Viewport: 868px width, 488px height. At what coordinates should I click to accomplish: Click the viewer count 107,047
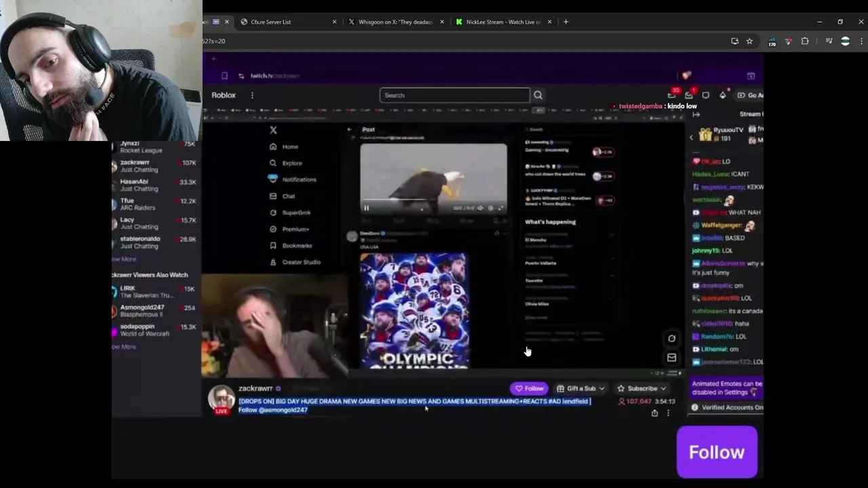click(635, 401)
